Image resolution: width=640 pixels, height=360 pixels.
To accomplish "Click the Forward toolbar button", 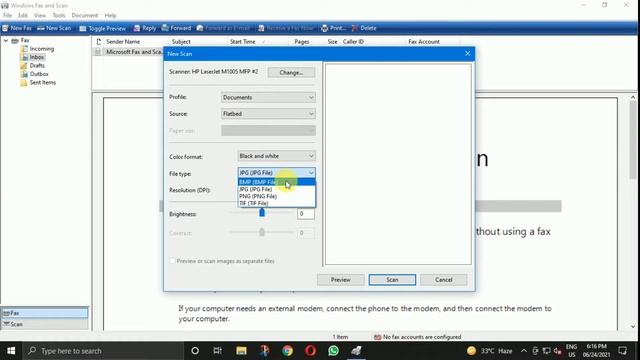I will coord(176,28).
